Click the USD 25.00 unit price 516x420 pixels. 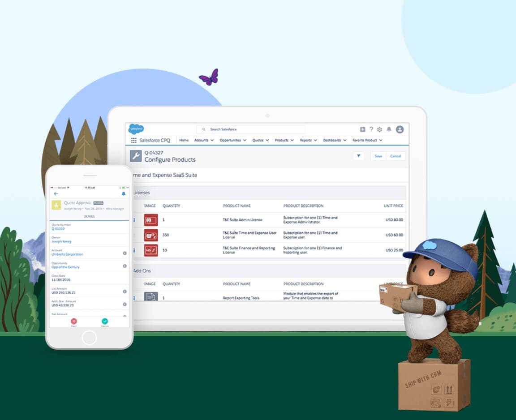pos(394,250)
